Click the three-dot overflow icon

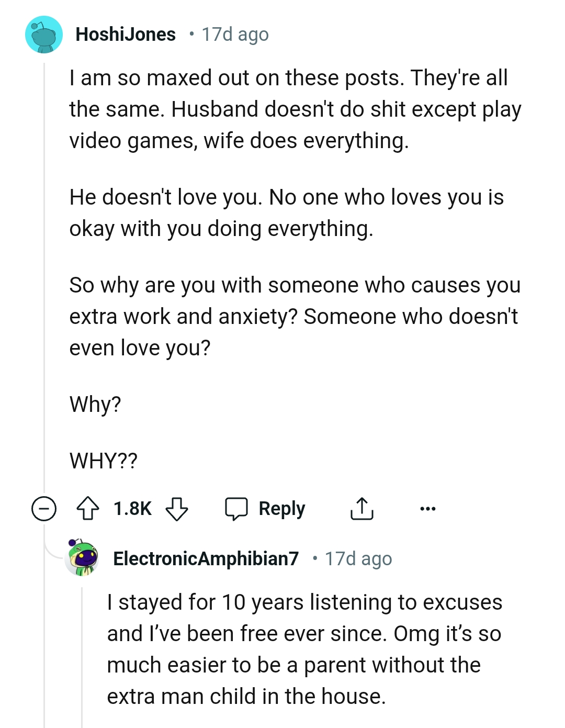(428, 508)
